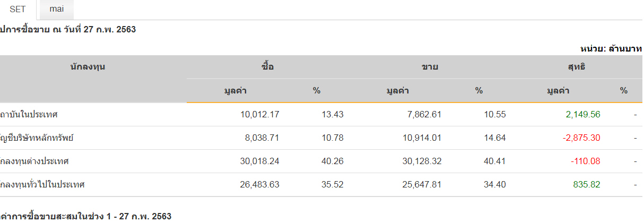Click buy percentage 35.52

333,184
